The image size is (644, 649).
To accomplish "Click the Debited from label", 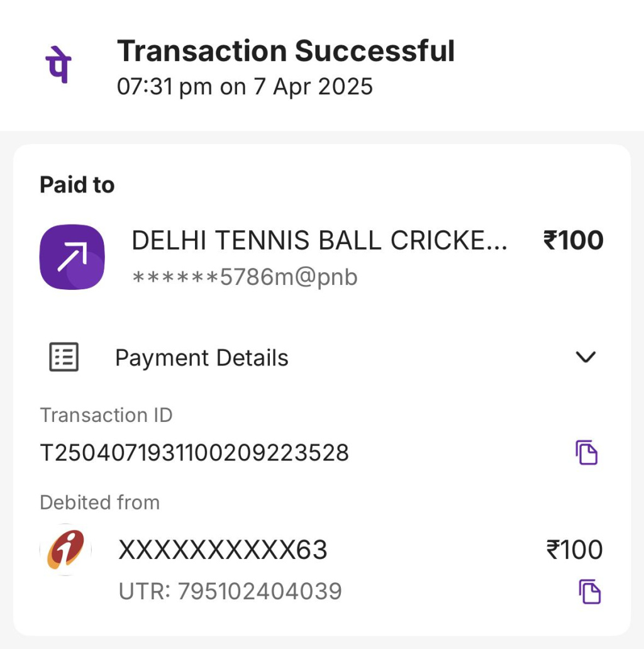I will (99, 502).
